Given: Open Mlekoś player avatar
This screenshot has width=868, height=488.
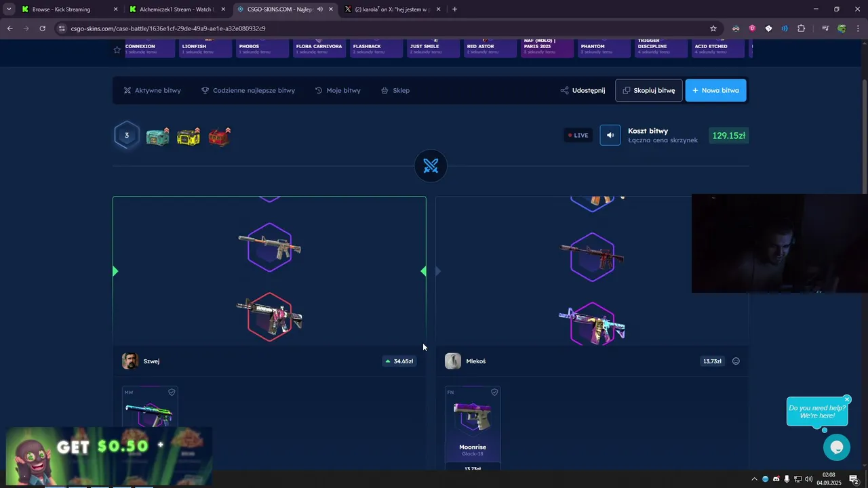Looking at the screenshot, I should (x=453, y=361).
